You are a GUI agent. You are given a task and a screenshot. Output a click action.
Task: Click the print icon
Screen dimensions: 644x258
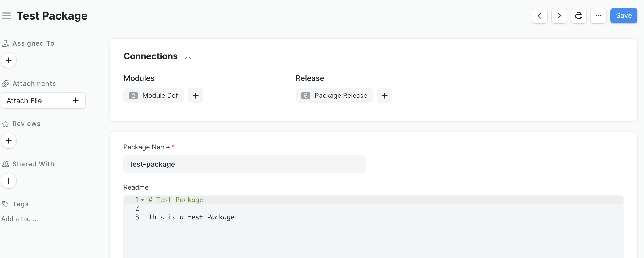(x=579, y=16)
